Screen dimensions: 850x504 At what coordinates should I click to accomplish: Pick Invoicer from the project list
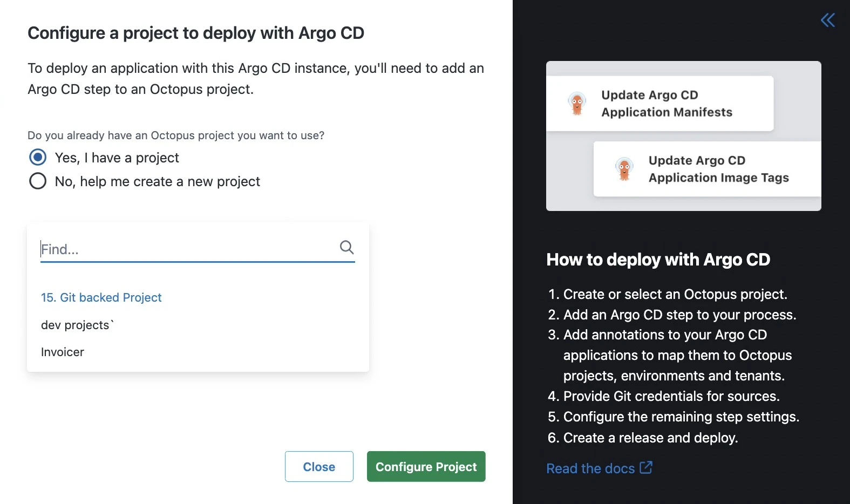pos(63,352)
